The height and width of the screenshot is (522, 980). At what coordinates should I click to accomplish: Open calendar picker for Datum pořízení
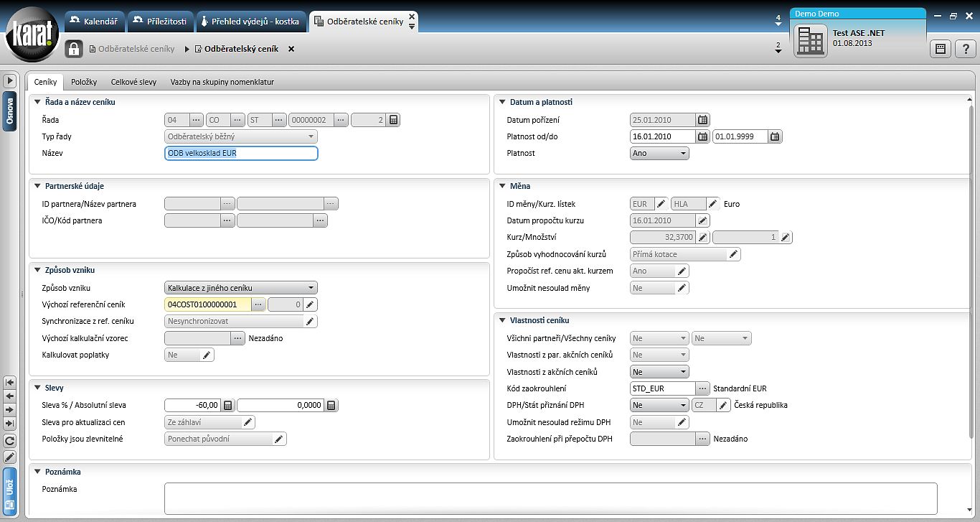703,120
